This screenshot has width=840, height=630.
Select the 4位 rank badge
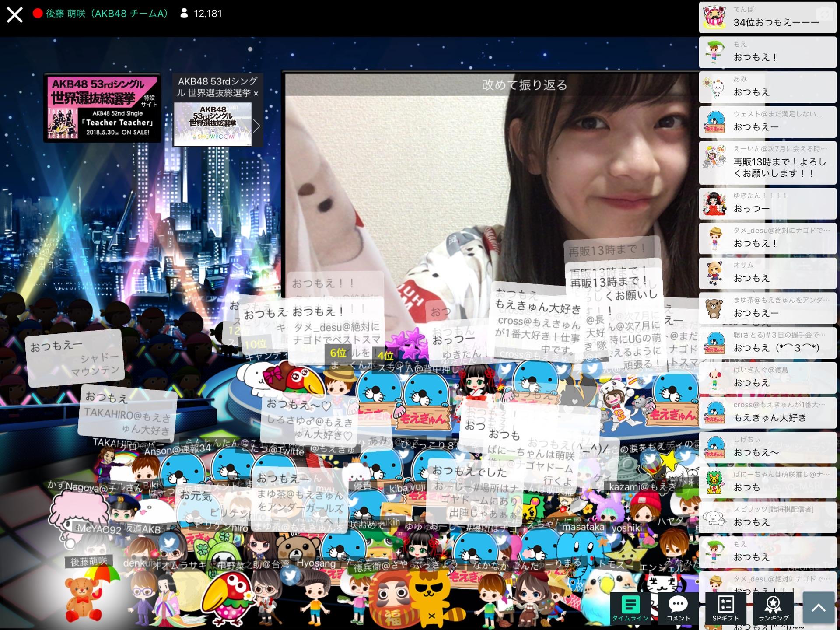point(386,356)
